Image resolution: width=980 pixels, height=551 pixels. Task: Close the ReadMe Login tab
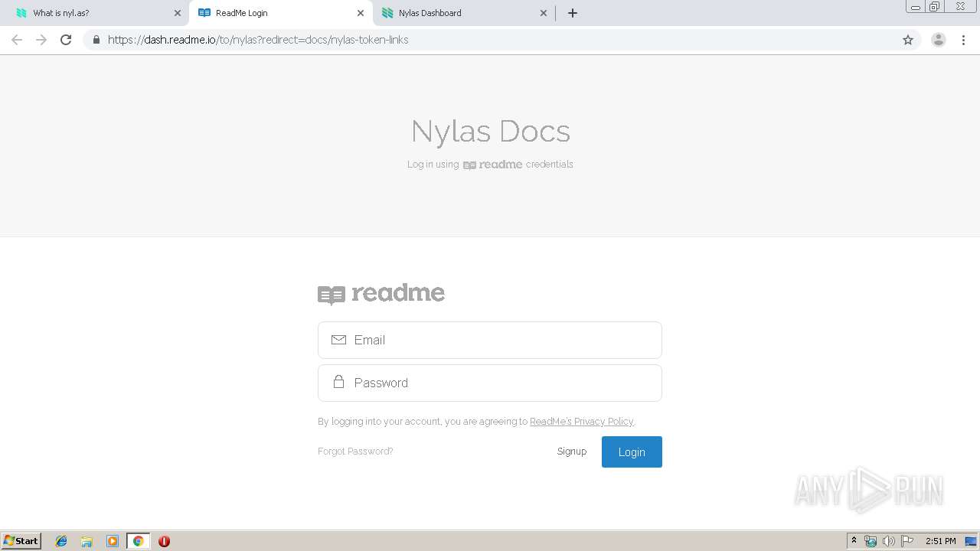pyautogui.click(x=361, y=13)
